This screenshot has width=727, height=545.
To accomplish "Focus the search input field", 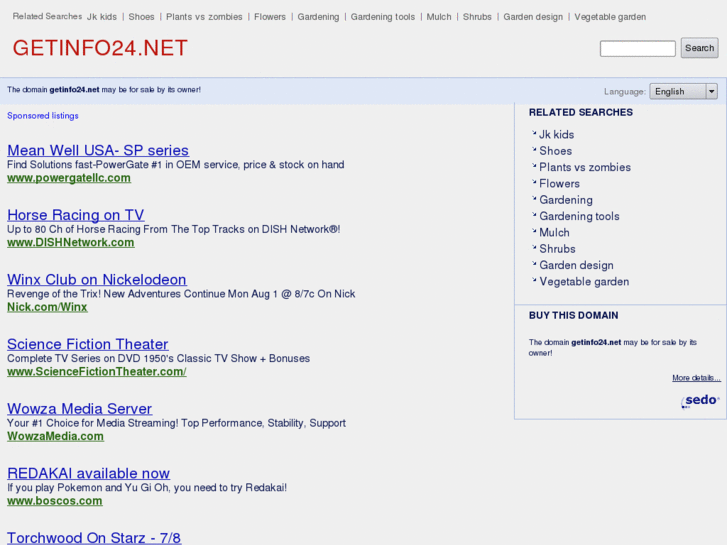I will tap(638, 49).
